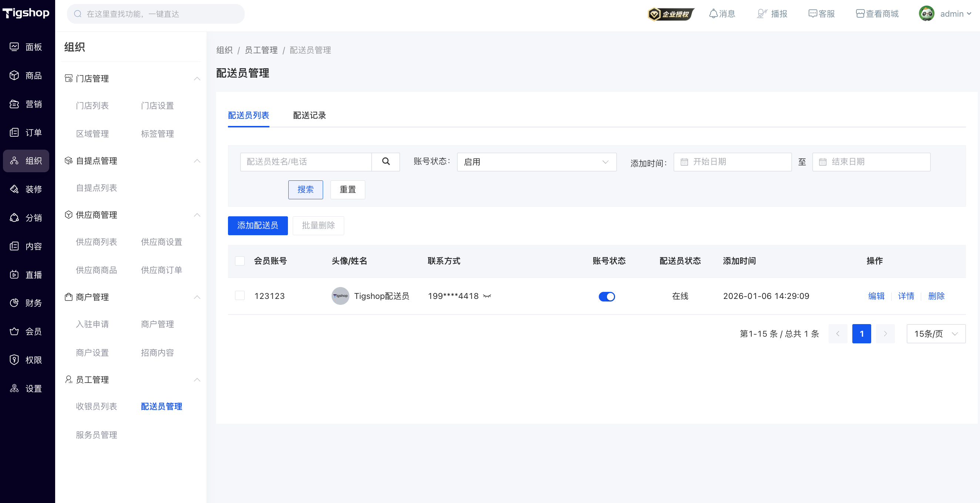This screenshot has width=980, height=503.
Task: Check the select-all checkbox in table header
Action: pyautogui.click(x=240, y=261)
